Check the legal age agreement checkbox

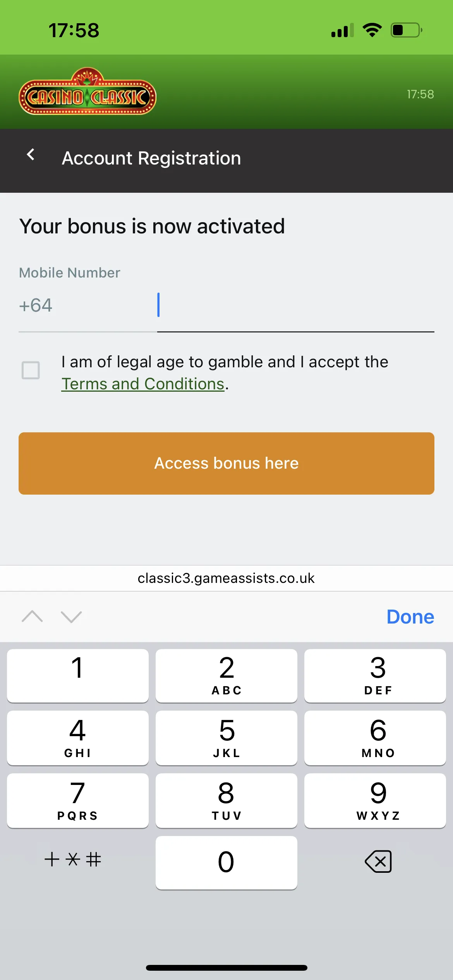click(31, 370)
